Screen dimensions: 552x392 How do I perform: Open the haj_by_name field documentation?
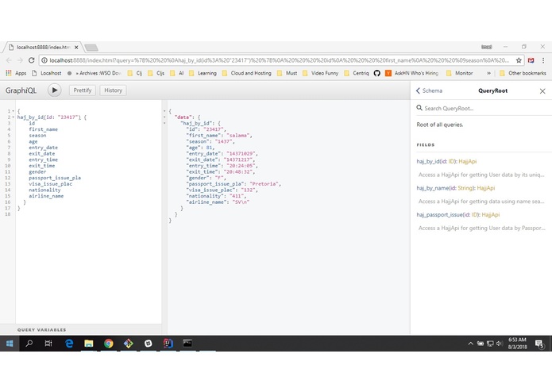pos(432,188)
